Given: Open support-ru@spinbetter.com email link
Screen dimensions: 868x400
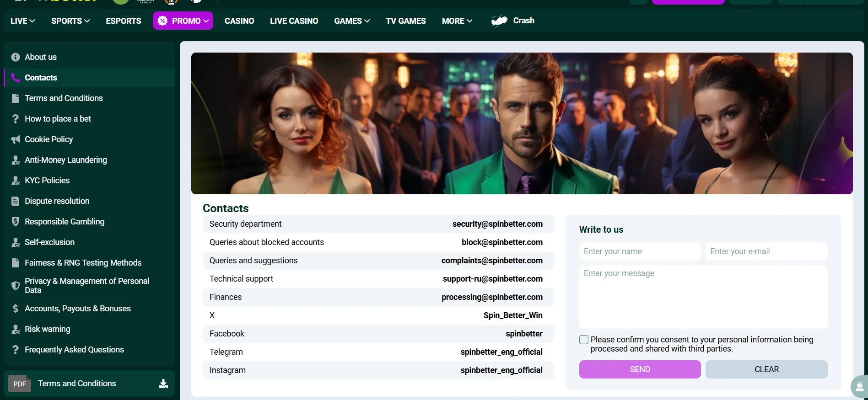Looking at the screenshot, I should coord(493,279).
